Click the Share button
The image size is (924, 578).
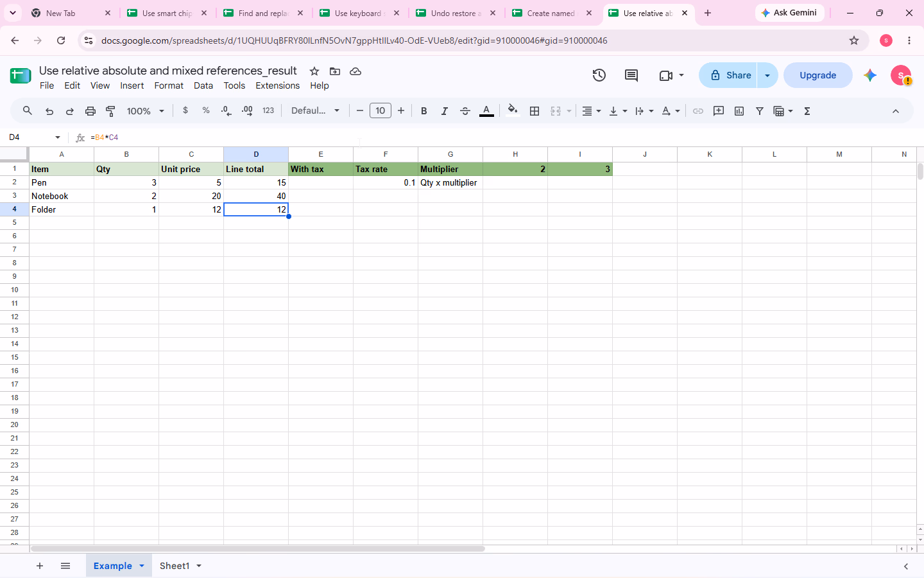coord(729,75)
